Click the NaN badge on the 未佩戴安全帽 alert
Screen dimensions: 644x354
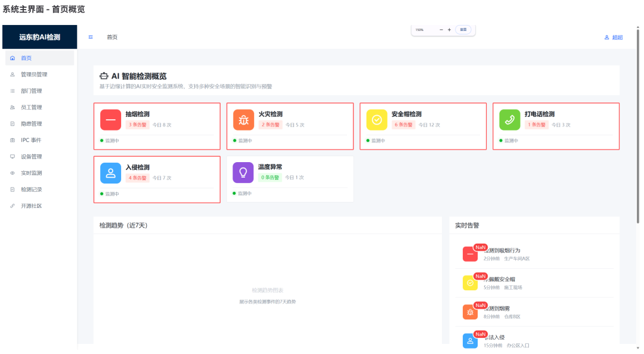click(481, 276)
